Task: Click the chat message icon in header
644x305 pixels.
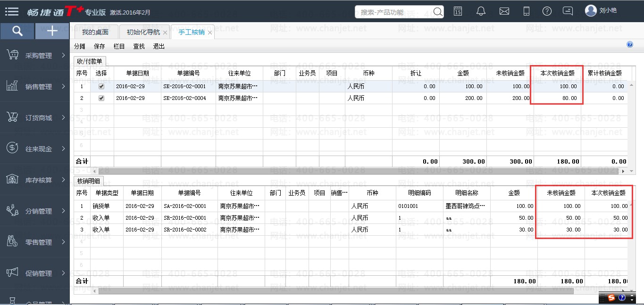Action: (x=568, y=11)
